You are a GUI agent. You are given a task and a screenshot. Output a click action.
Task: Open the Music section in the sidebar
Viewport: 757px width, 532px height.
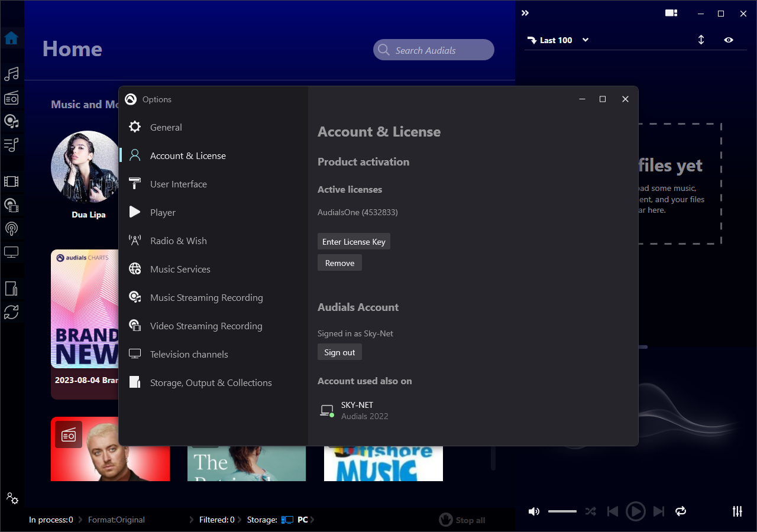pyautogui.click(x=12, y=74)
